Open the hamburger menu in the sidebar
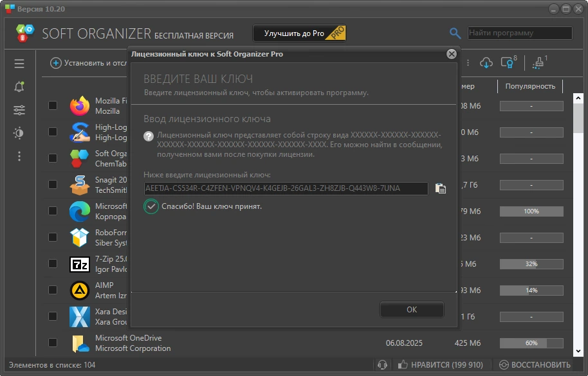The width and height of the screenshot is (588, 376). 19,64
